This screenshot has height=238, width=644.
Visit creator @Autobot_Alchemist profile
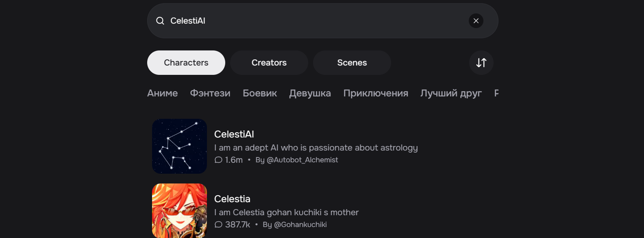coord(302,160)
